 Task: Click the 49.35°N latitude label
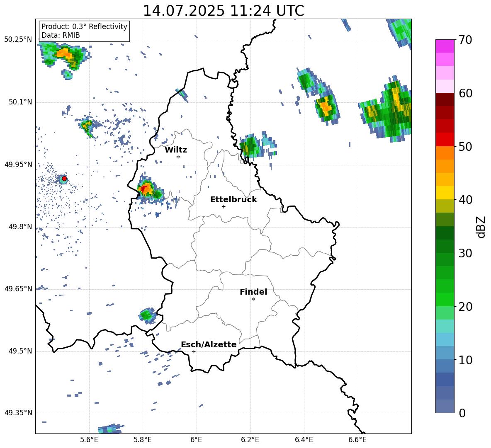click(x=18, y=413)
